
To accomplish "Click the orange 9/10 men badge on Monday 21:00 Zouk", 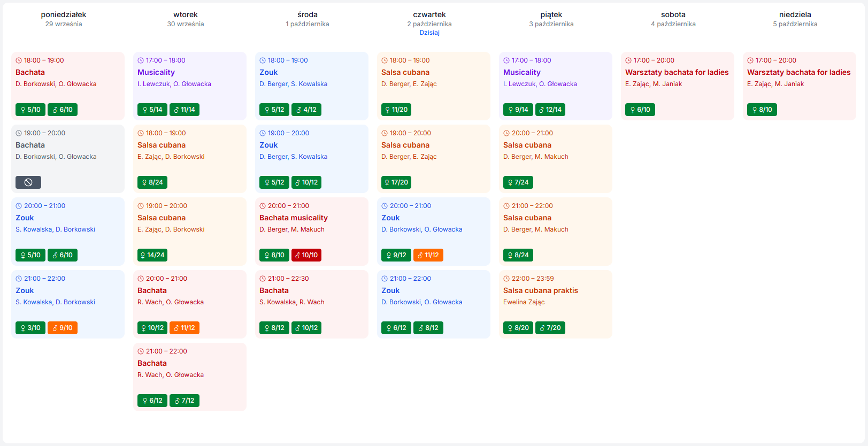I will click(x=63, y=328).
